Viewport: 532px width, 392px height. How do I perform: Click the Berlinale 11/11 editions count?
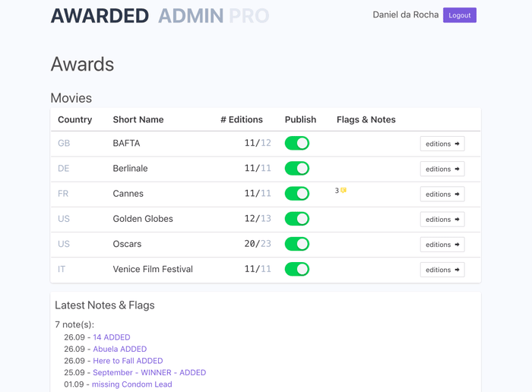click(258, 168)
